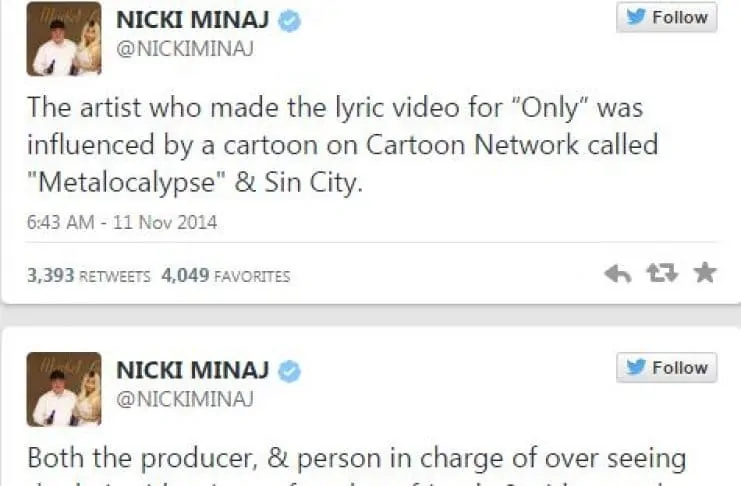Click the tweet text starting "Both the producer"
This screenshot has height=486, width=741.
pyautogui.click(x=356, y=459)
